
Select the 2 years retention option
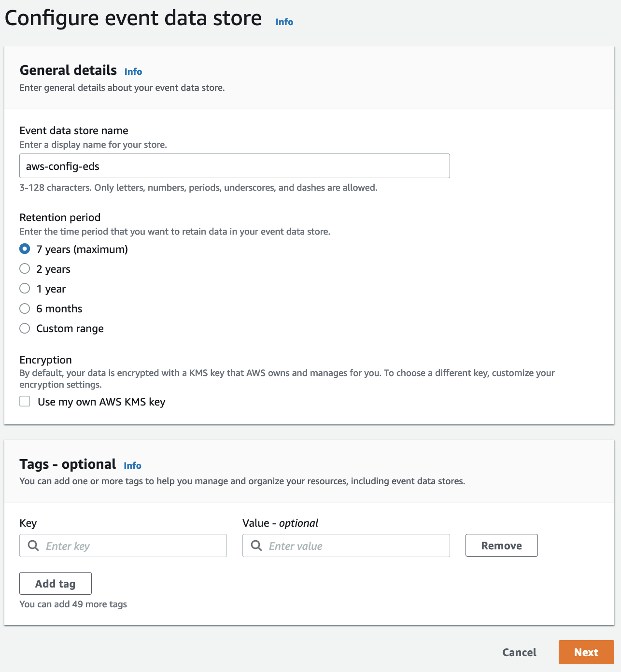click(25, 268)
